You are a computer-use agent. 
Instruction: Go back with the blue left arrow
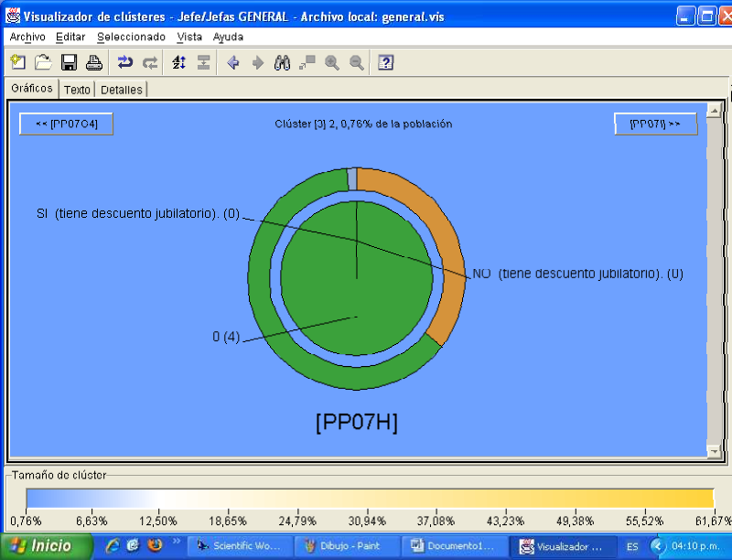coord(233,62)
